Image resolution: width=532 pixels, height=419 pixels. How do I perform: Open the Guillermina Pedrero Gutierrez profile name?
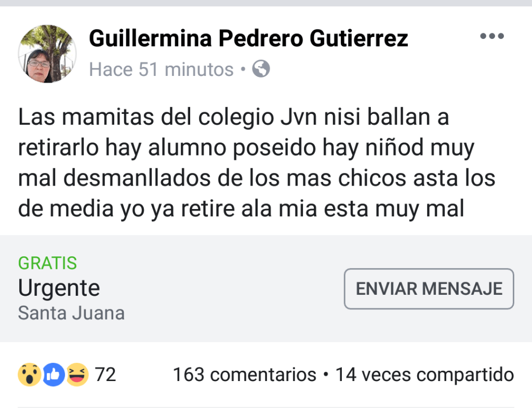pos(248,38)
